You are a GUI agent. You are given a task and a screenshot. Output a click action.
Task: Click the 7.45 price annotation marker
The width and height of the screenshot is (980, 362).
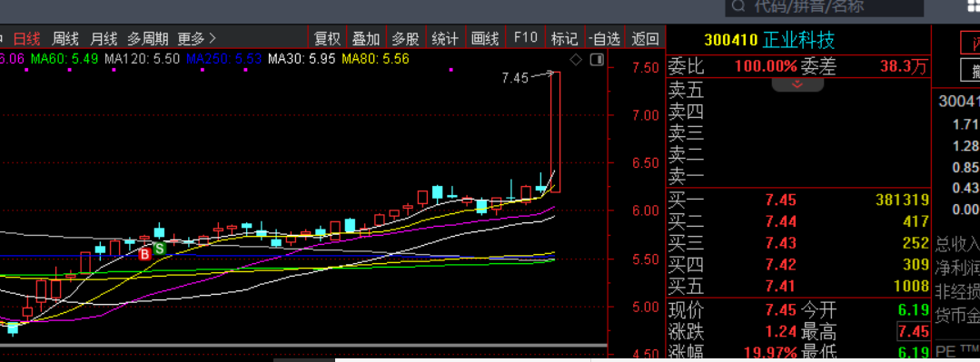515,78
